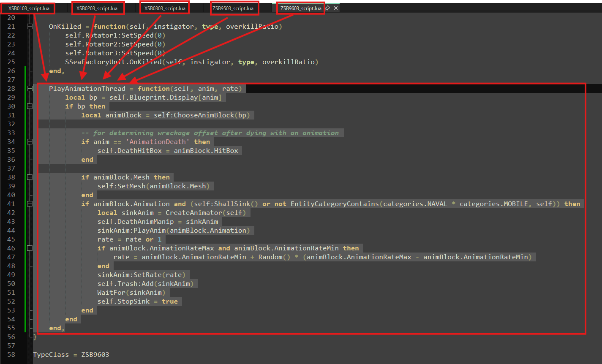The height and width of the screenshot is (364, 602).
Task: Click line number 33 in the gutter
Action: [11, 133]
